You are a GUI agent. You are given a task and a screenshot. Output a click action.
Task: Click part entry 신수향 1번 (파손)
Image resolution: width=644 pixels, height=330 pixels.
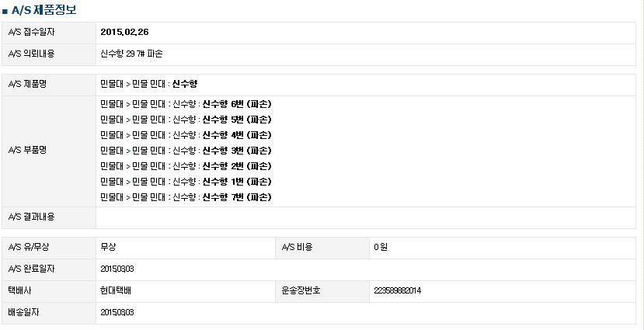click(237, 182)
